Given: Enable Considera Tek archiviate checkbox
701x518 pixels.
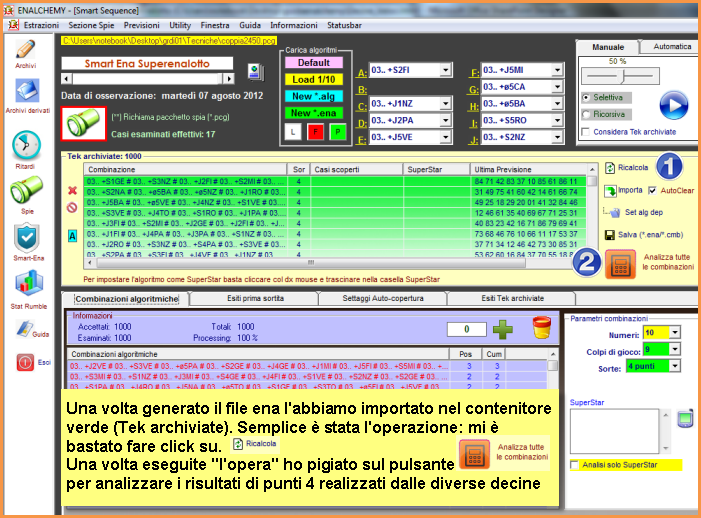Looking at the screenshot, I should click(x=586, y=132).
